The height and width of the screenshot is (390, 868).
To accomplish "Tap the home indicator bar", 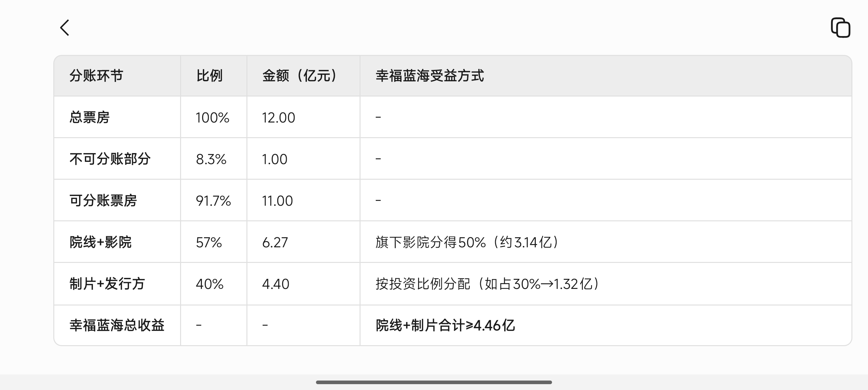I will point(434,382).
